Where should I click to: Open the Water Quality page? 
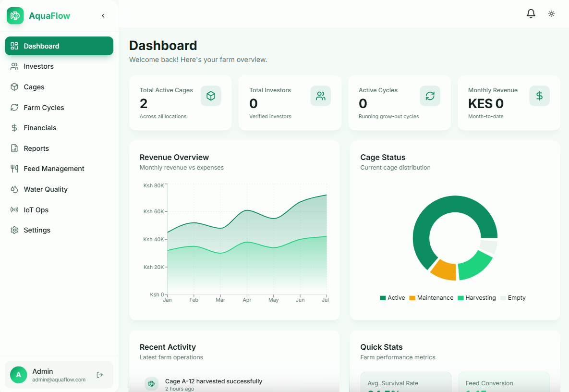coord(59,189)
